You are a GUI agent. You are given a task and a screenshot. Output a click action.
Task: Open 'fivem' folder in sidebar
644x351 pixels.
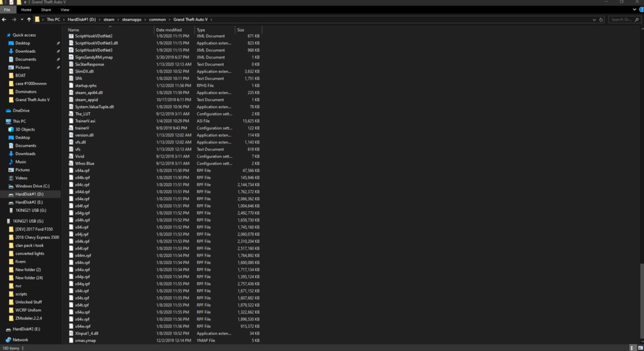(20, 261)
